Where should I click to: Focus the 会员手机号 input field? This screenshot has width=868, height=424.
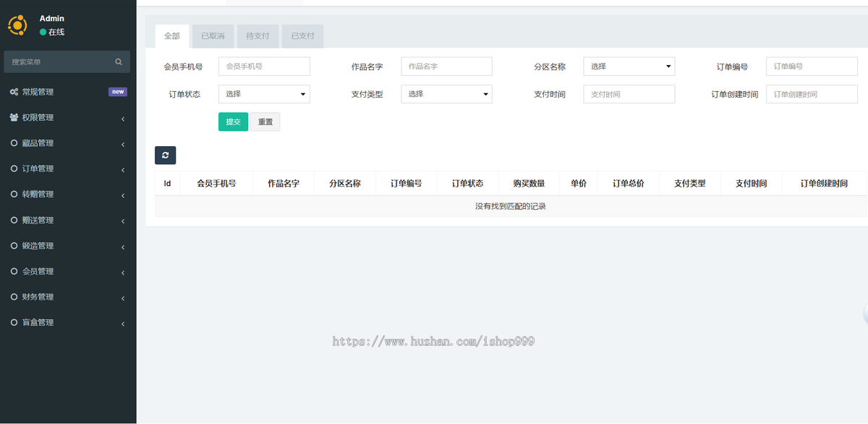264,67
